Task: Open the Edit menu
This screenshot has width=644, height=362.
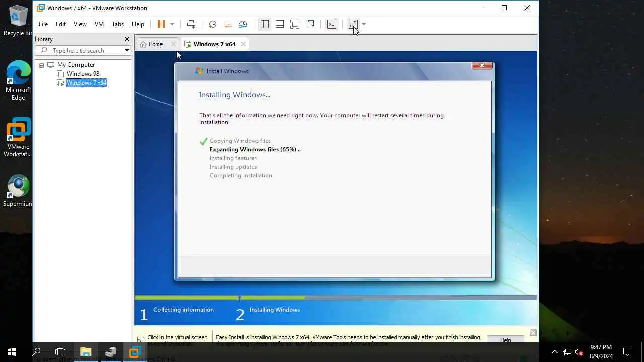Action: pos(61,24)
